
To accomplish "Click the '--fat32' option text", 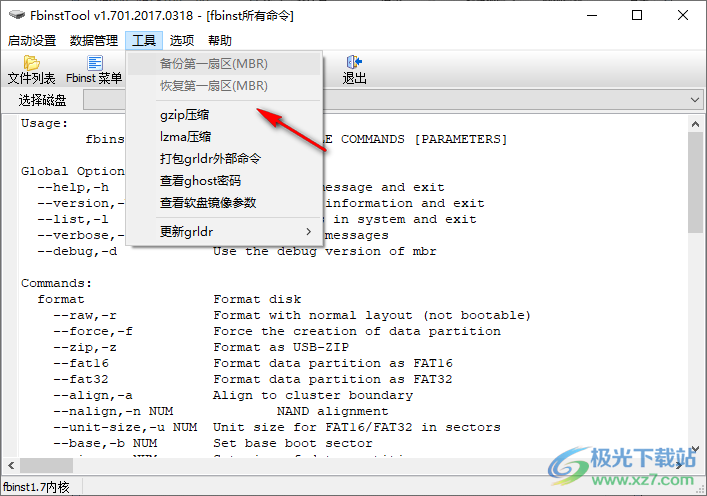I will 81,379.
